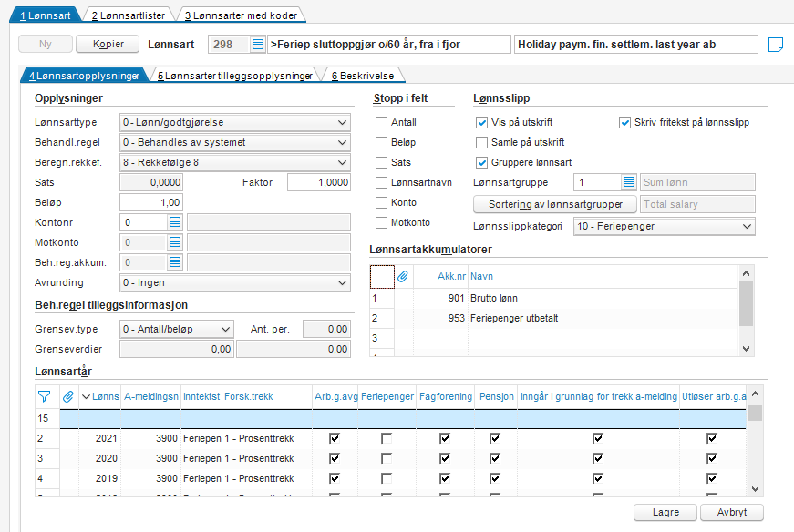Click the Lønnsartakkumulatorer vertical scrollbar
The width and height of the screenshot is (794, 532).
coord(746,311)
